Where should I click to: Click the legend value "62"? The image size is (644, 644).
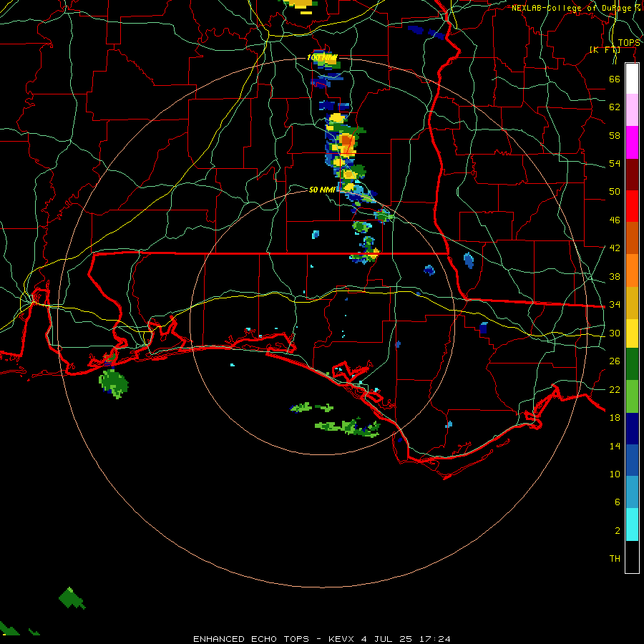point(615,107)
